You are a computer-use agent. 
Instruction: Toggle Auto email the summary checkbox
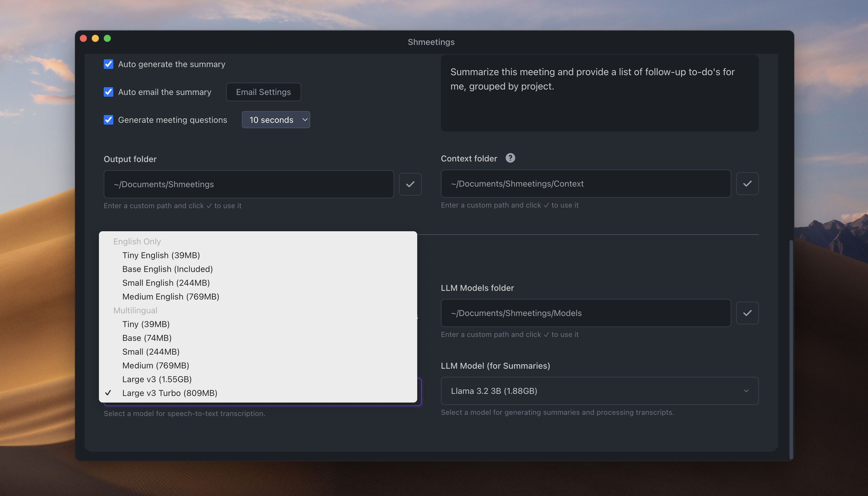[x=108, y=92]
